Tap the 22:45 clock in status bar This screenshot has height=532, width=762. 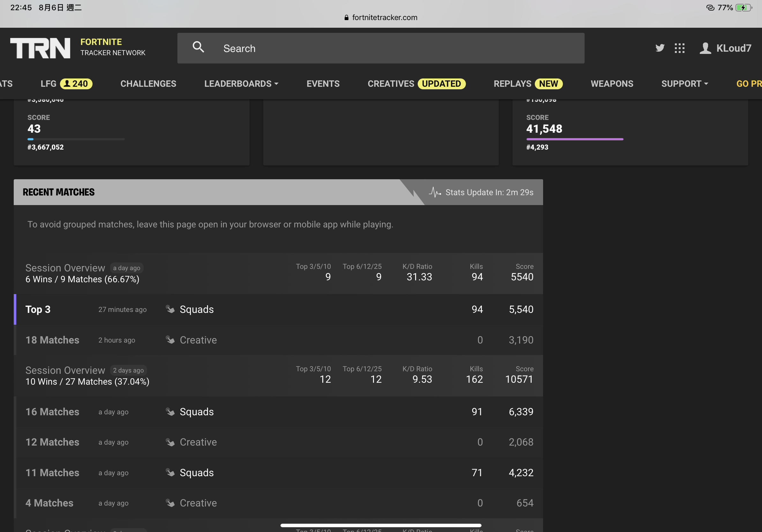21,8
